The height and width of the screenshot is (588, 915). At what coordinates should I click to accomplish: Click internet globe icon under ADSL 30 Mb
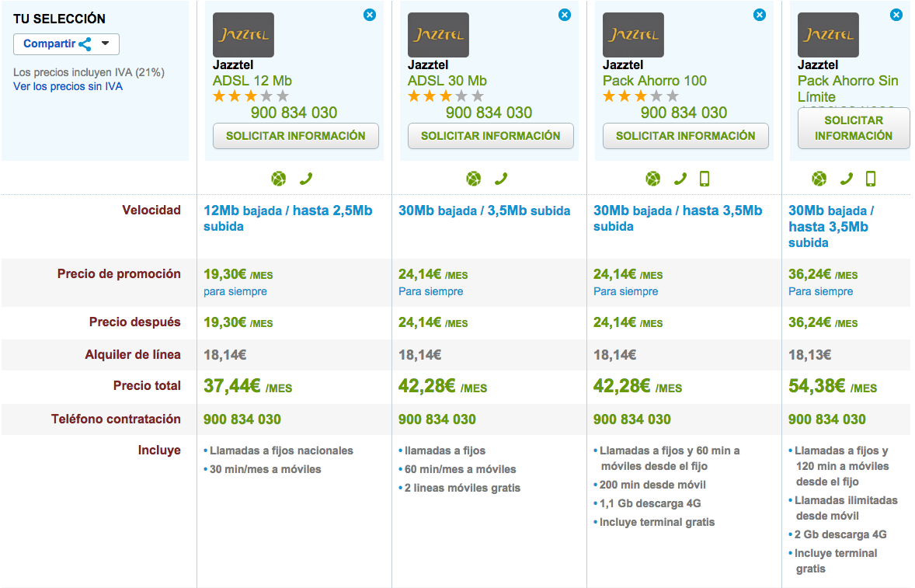[x=474, y=179]
